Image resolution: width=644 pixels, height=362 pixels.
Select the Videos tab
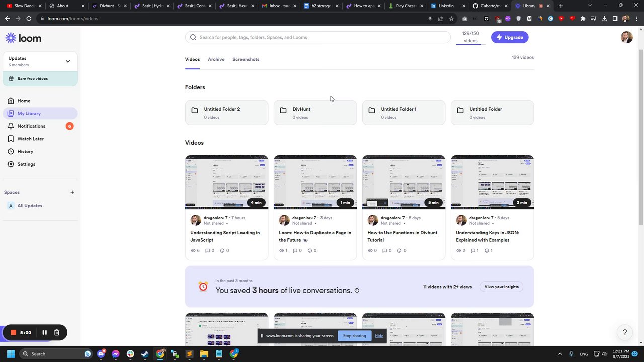point(192,59)
